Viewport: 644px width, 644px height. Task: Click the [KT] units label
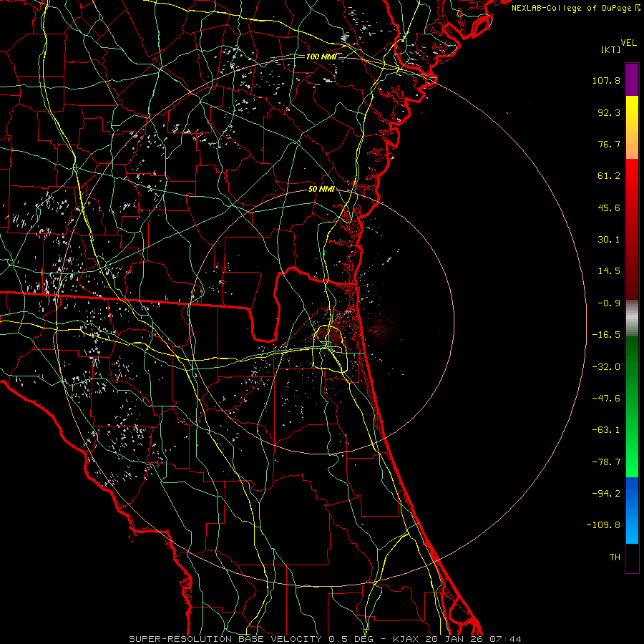tap(611, 49)
